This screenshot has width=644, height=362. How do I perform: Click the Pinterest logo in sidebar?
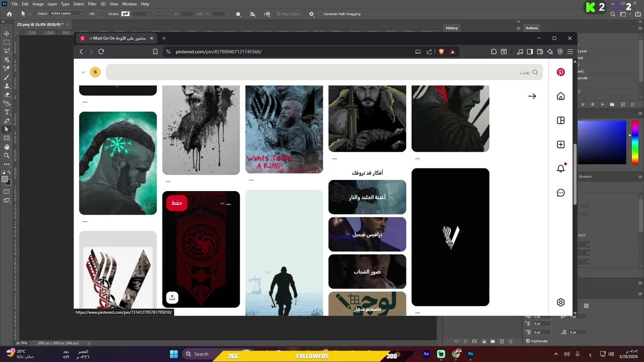[560, 72]
